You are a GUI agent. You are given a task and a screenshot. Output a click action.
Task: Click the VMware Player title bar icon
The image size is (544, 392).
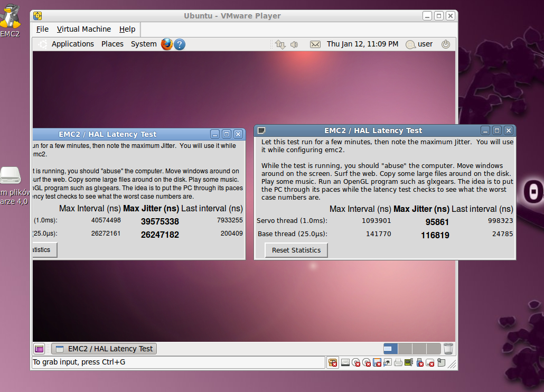(x=37, y=16)
